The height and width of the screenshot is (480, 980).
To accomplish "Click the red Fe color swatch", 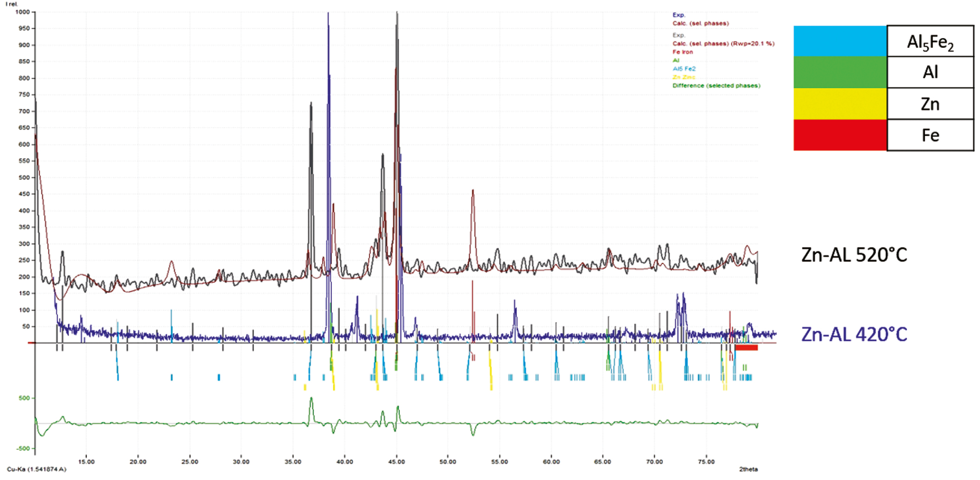I will click(x=840, y=135).
